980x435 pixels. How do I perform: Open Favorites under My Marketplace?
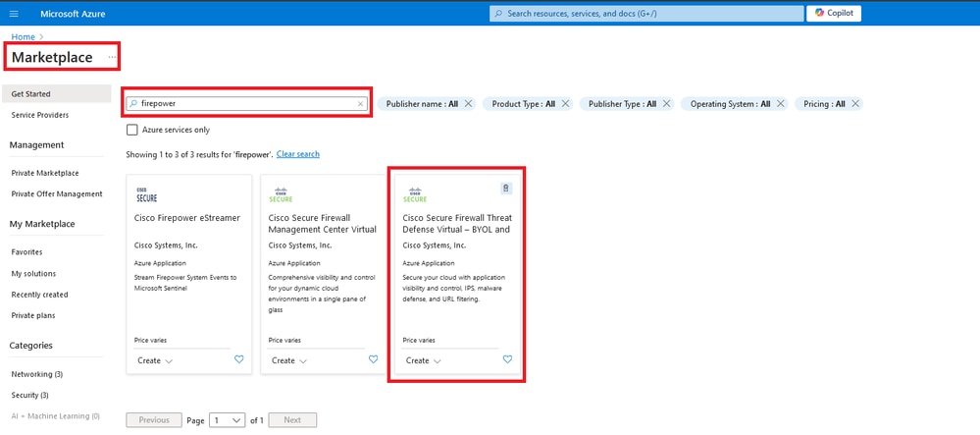[26, 252]
